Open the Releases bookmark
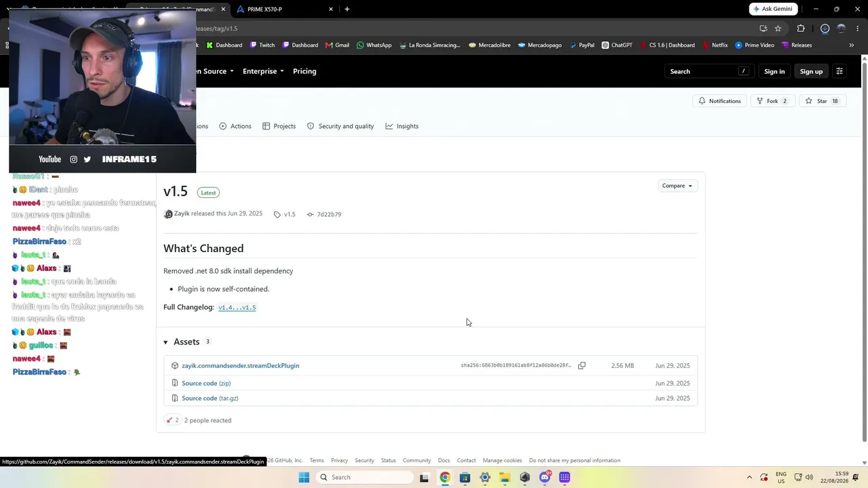 click(796, 45)
